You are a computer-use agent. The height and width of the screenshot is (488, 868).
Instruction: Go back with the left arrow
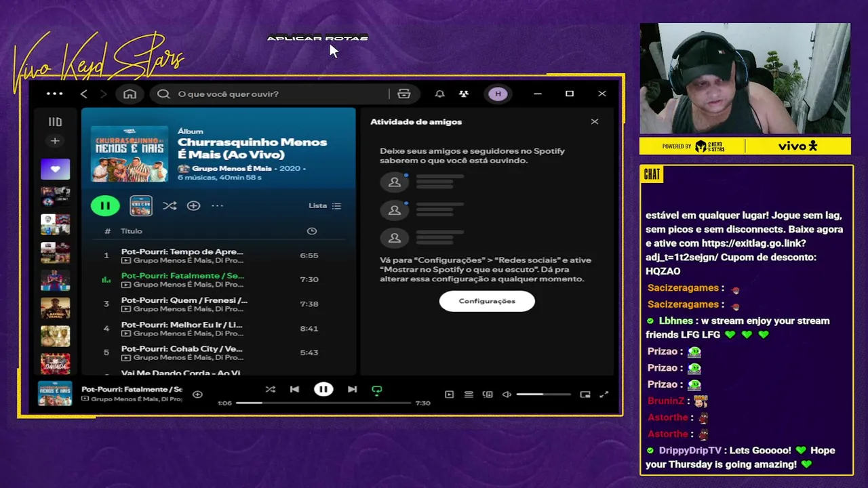[x=83, y=94]
